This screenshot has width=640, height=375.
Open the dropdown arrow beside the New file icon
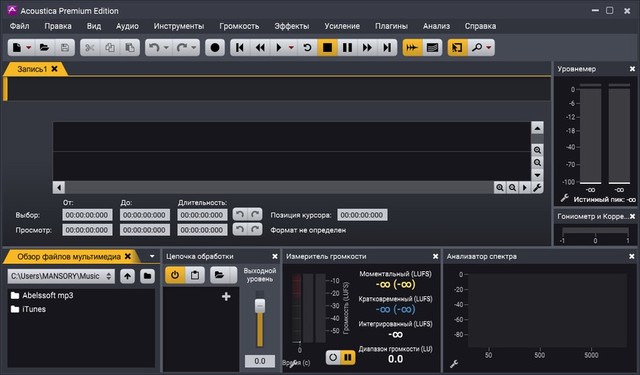[x=29, y=48]
